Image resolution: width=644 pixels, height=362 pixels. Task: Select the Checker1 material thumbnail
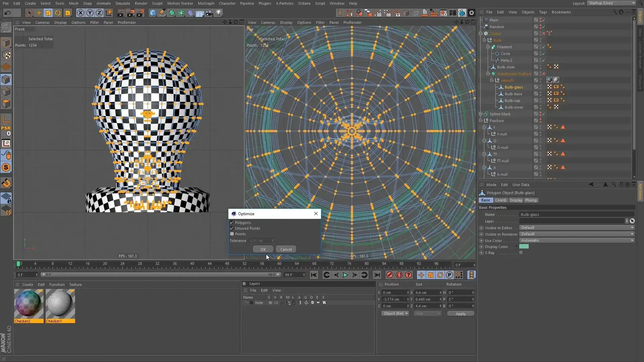(x=60, y=303)
